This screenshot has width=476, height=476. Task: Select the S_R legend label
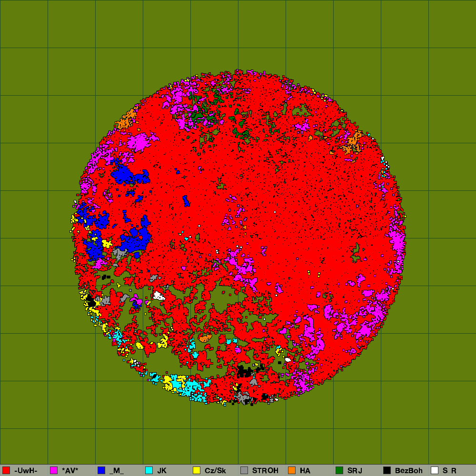coord(450,471)
